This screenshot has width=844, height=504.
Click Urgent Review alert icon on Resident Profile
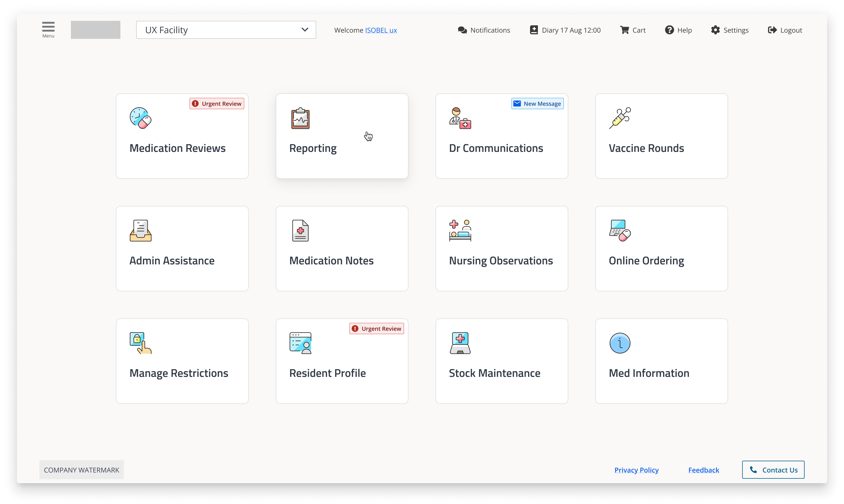coord(355,328)
